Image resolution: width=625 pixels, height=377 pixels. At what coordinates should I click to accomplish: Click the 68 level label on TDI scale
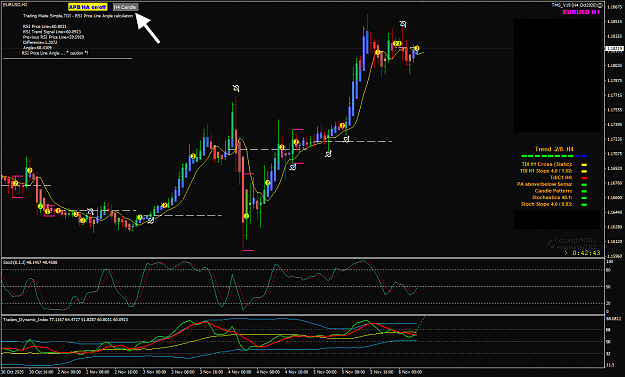click(608, 330)
